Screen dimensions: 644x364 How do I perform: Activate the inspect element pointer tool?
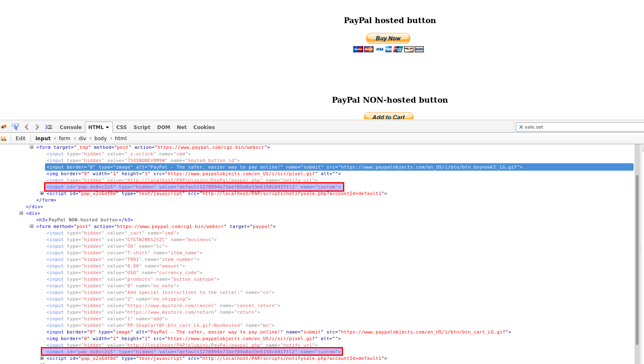[15, 127]
